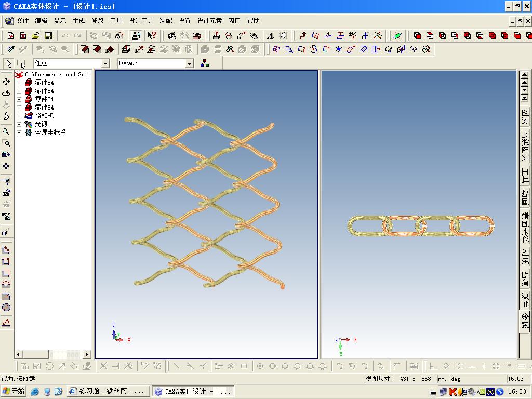The image size is (532, 399).
Task: Select the orbit rotate camera tool
Action: click(6, 94)
